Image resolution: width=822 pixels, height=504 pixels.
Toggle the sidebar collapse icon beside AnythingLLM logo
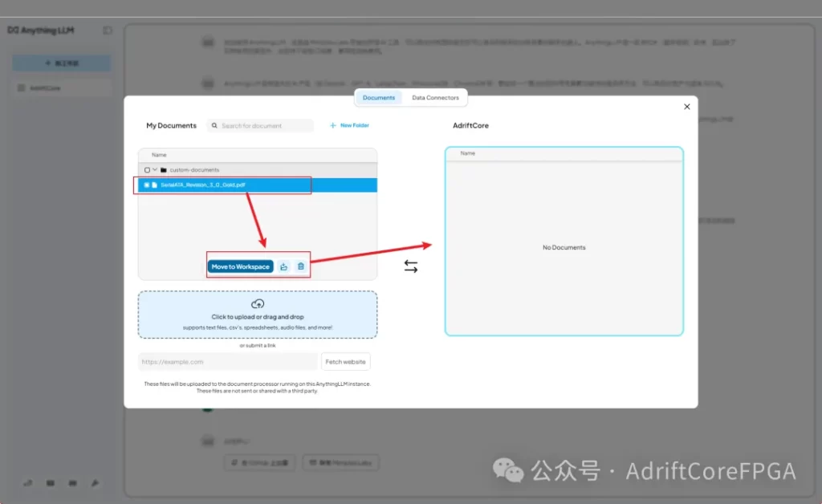coord(108,30)
